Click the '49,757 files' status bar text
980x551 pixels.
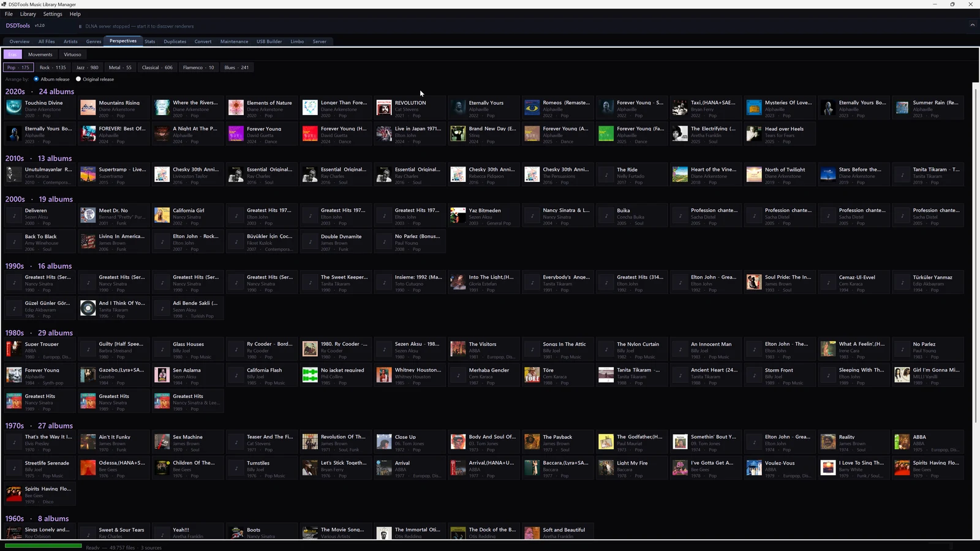pyautogui.click(x=122, y=548)
